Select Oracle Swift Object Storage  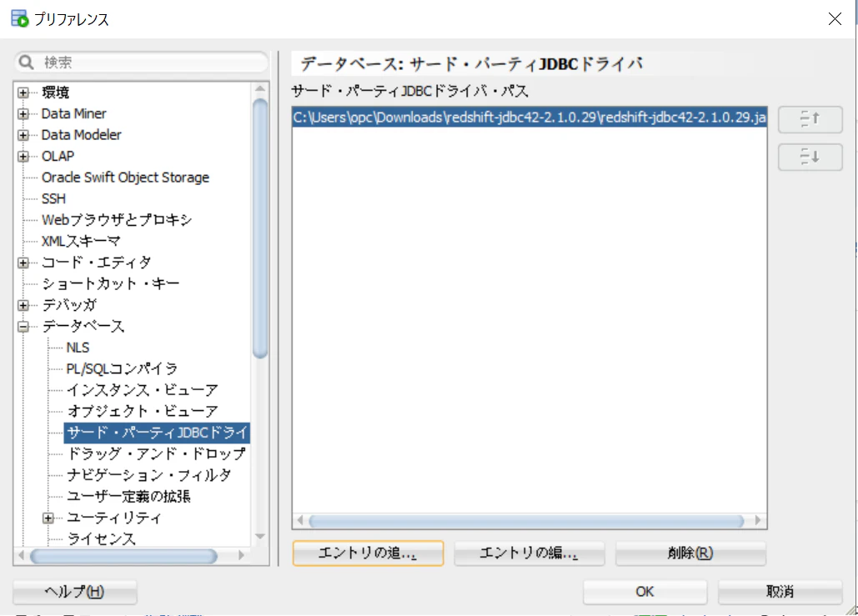(125, 178)
